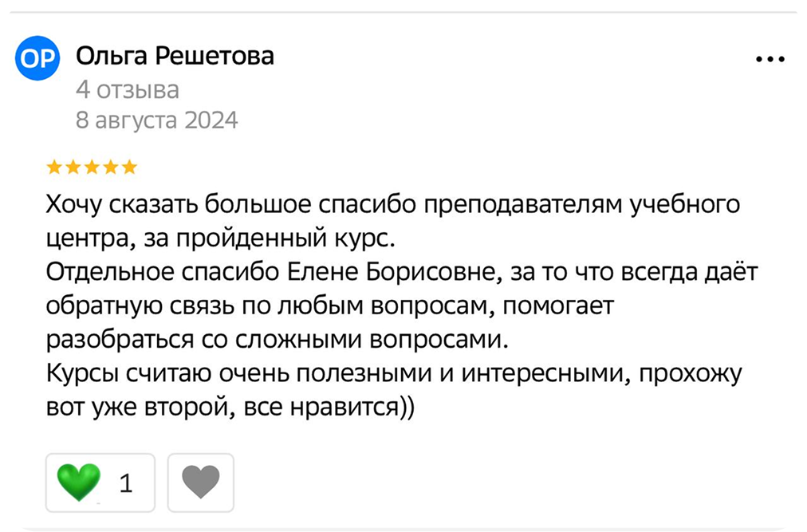Click the date 8 августа 2024
The width and height of the screenshot is (807, 532).
coord(156,120)
